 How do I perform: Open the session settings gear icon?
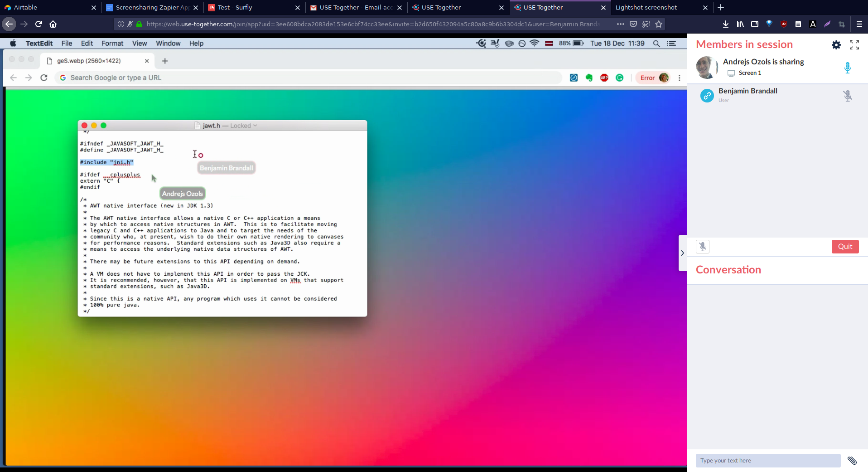tap(836, 45)
